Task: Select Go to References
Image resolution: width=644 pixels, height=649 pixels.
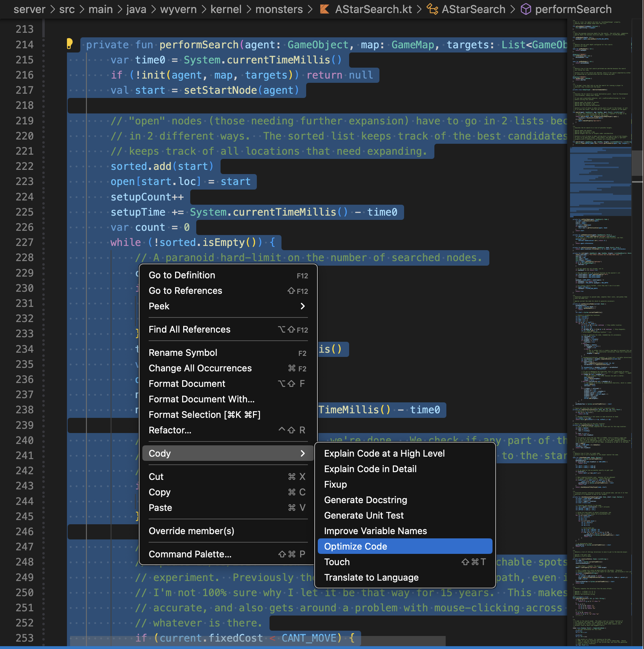Action: coord(228,291)
